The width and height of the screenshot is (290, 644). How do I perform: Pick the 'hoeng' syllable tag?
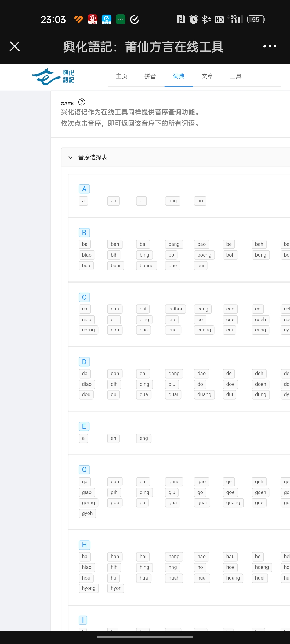pos(262,567)
